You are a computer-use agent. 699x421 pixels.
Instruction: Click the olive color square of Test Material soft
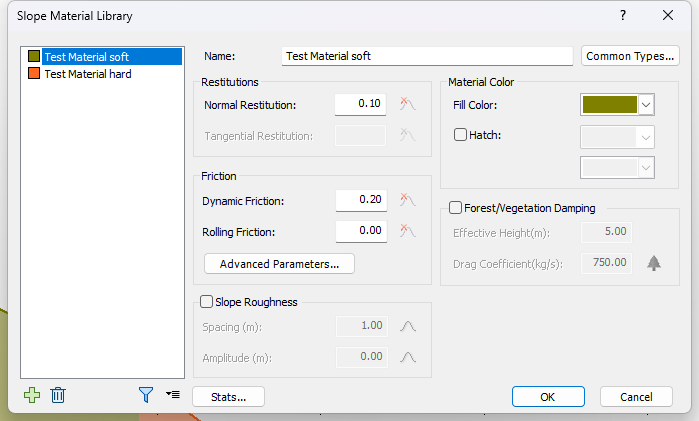click(x=34, y=56)
